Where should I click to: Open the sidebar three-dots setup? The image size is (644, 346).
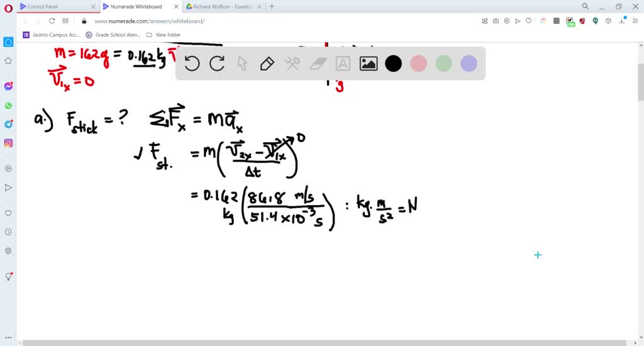(x=8, y=338)
